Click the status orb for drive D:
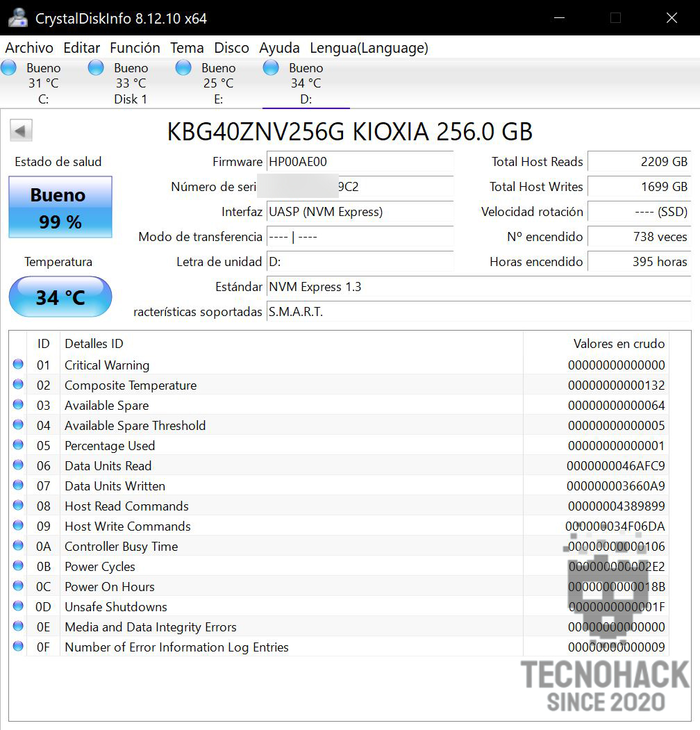 coord(271,68)
